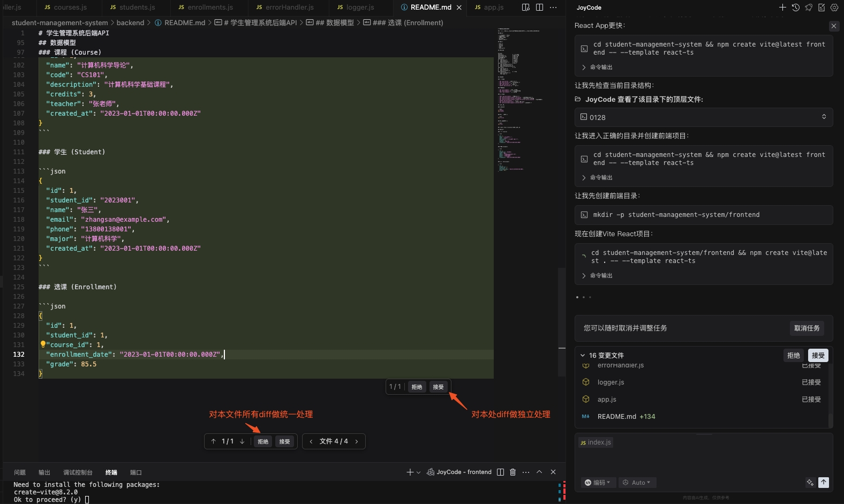
Task: Accept the inline diff below the code block
Action: click(x=438, y=387)
